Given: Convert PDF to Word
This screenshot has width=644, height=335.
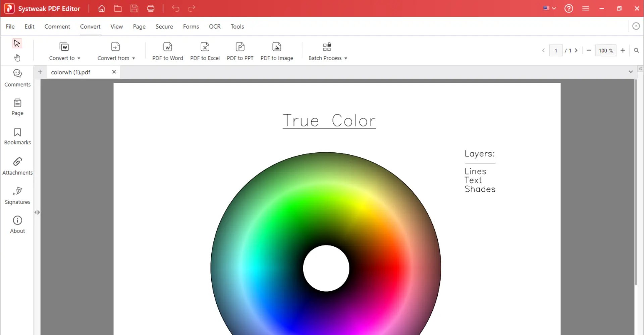Looking at the screenshot, I should [168, 51].
